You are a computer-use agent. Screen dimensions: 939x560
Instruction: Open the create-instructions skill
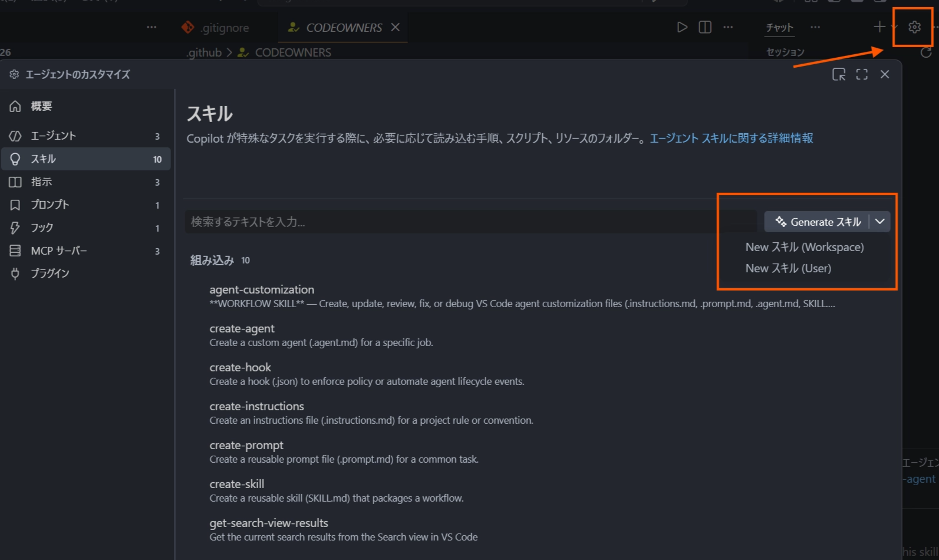pyautogui.click(x=522, y=413)
